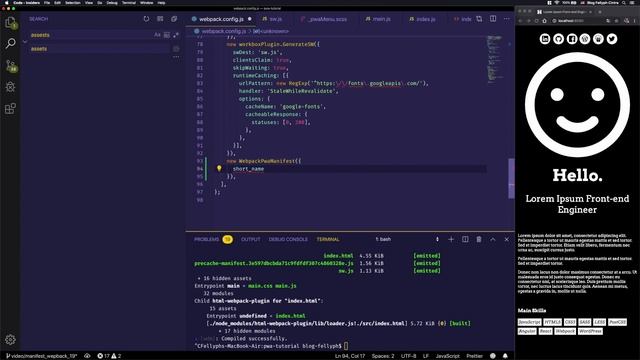Click the 'LF' end-of-line indicator in status bar
Viewport: 640px width, 360px height.
[x=426, y=356]
